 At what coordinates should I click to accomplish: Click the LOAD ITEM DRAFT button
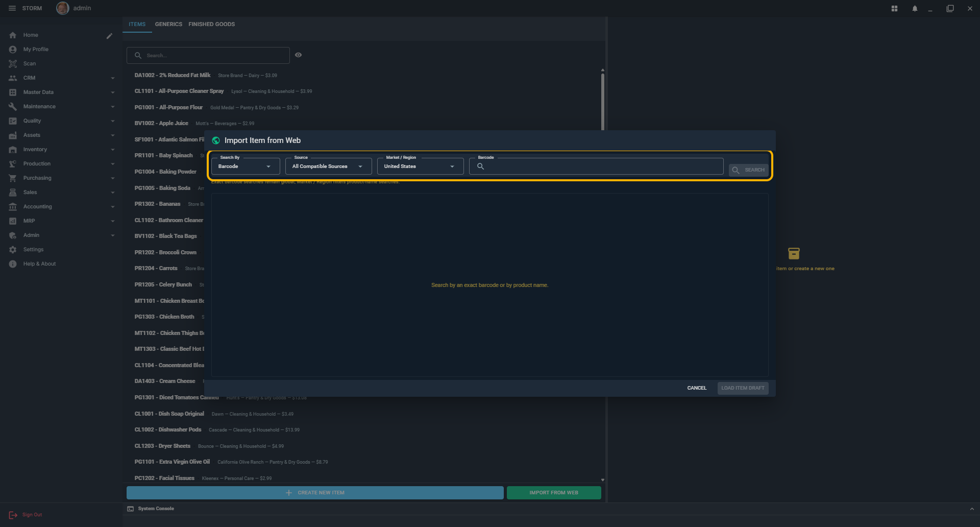(x=743, y=388)
